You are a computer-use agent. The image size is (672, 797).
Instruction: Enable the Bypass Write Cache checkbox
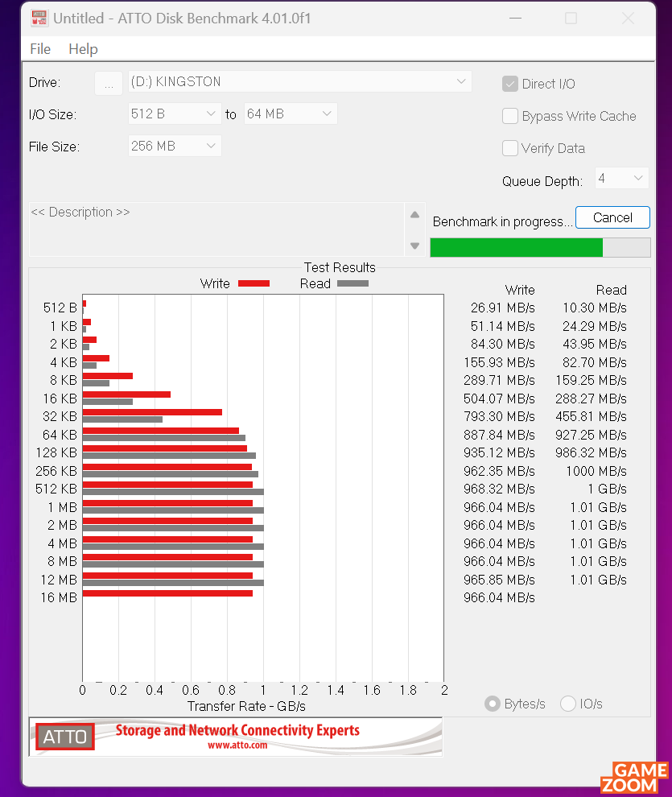coord(510,117)
